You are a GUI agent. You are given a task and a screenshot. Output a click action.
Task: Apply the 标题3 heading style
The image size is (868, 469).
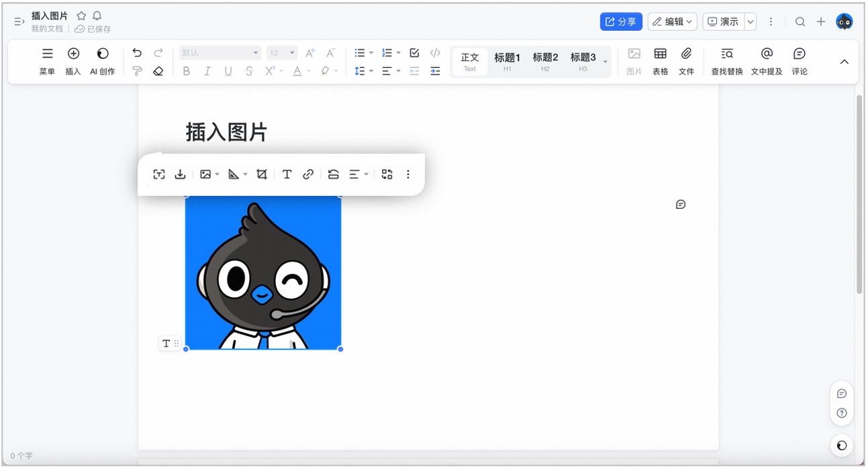[x=583, y=62]
